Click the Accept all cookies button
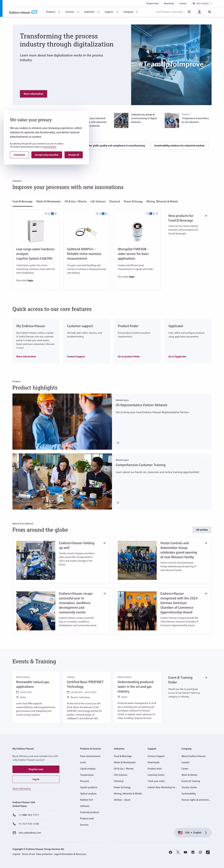Screen dimensions: 224x868 tap(74, 155)
